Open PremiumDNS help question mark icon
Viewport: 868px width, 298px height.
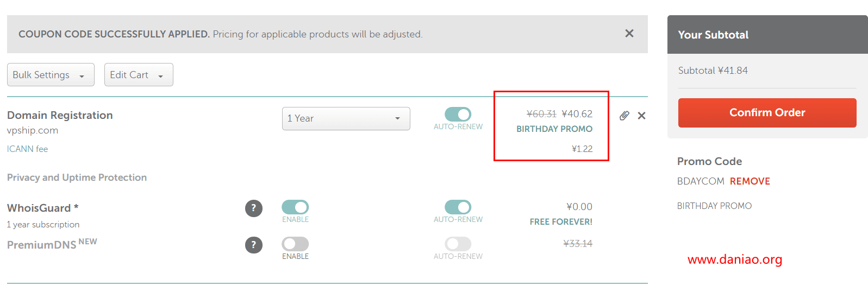coord(254,245)
